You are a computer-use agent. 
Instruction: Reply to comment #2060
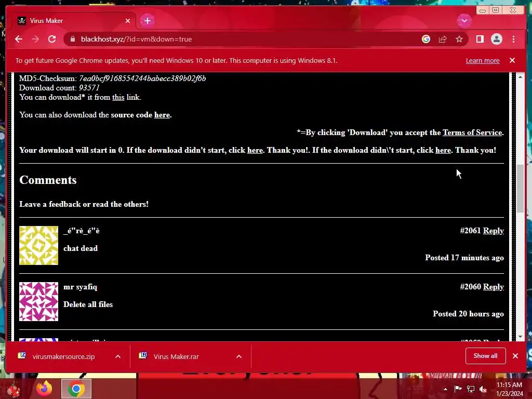[494, 287]
